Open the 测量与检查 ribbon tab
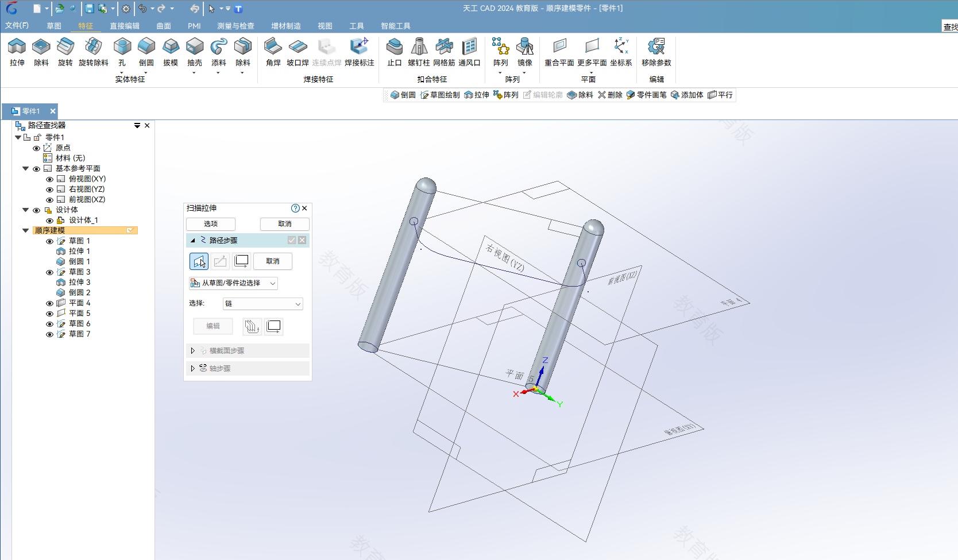The height and width of the screenshot is (560, 958). [x=235, y=26]
